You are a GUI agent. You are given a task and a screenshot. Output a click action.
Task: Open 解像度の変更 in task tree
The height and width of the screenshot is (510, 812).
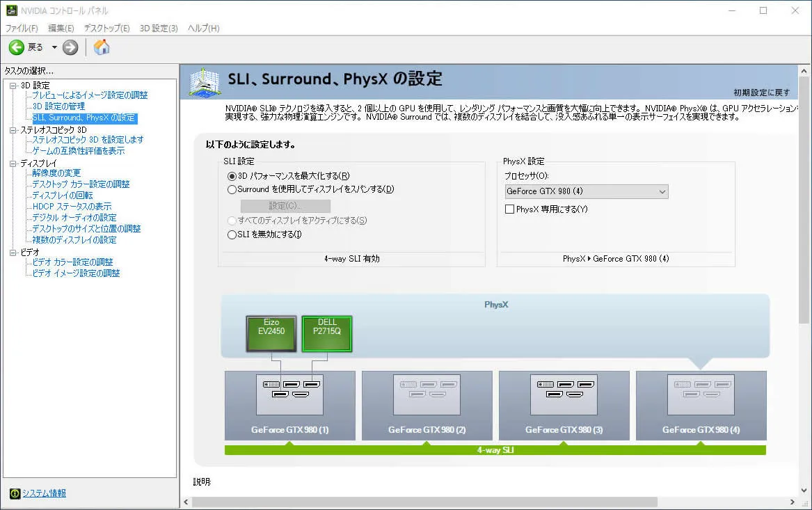pos(56,173)
